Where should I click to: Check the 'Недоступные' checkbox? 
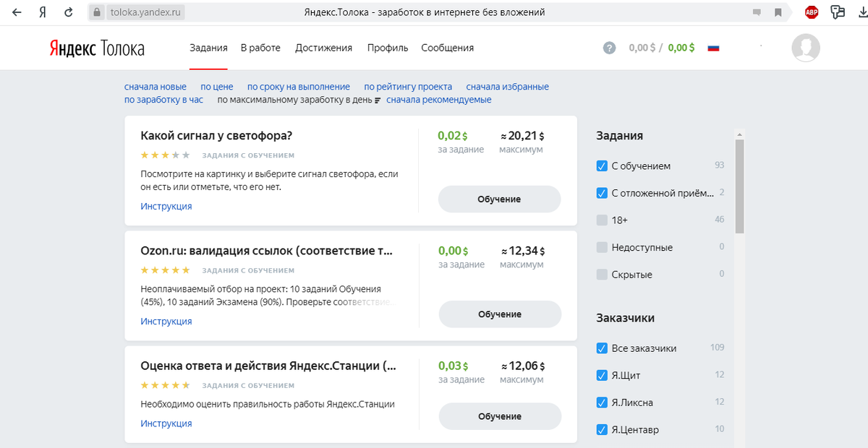(x=602, y=247)
